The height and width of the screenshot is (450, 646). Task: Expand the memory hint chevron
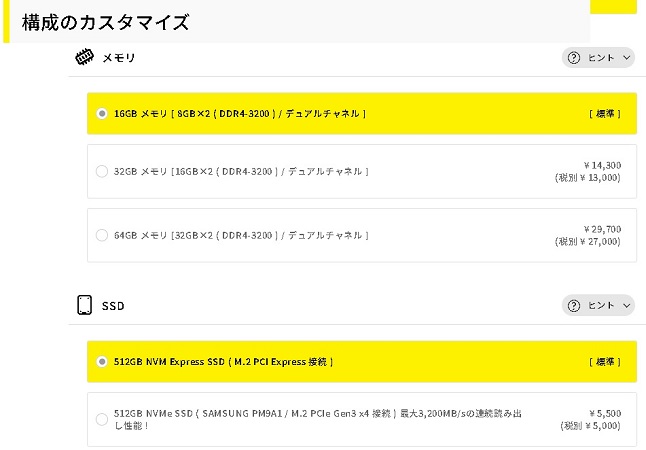[x=627, y=58]
